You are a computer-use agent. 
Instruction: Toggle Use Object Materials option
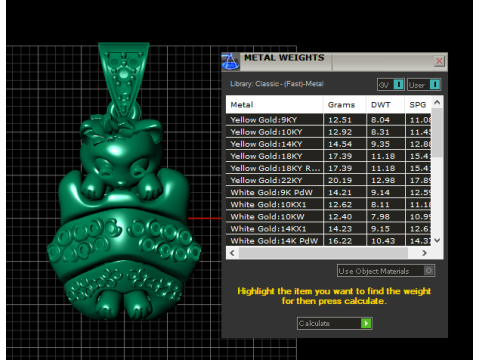tap(386, 271)
